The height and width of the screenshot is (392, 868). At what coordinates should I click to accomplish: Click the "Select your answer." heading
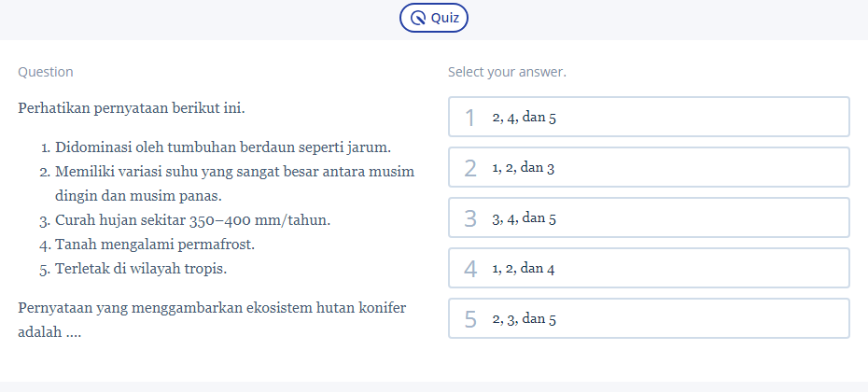coord(507,72)
